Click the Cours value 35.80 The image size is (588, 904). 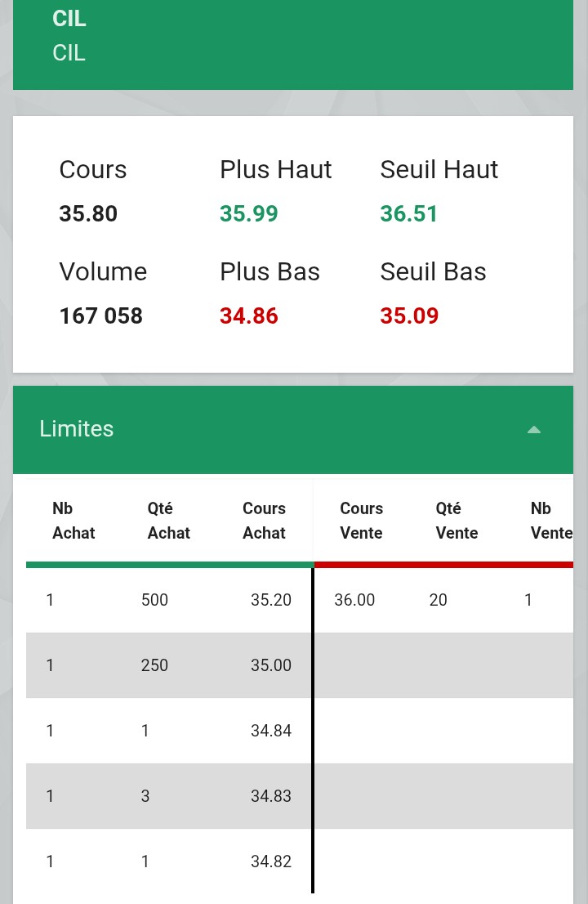pyautogui.click(x=88, y=214)
